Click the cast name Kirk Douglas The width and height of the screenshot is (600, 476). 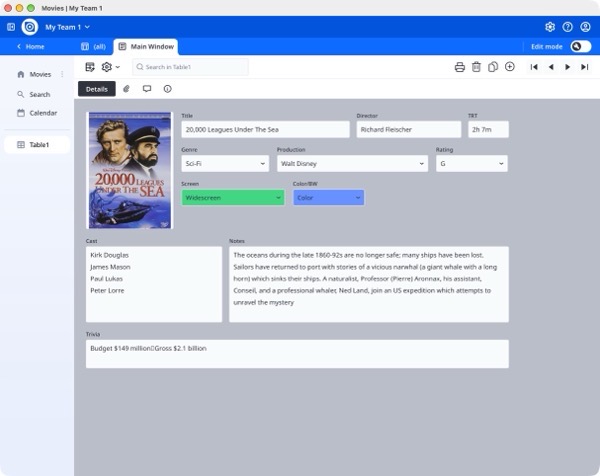109,255
